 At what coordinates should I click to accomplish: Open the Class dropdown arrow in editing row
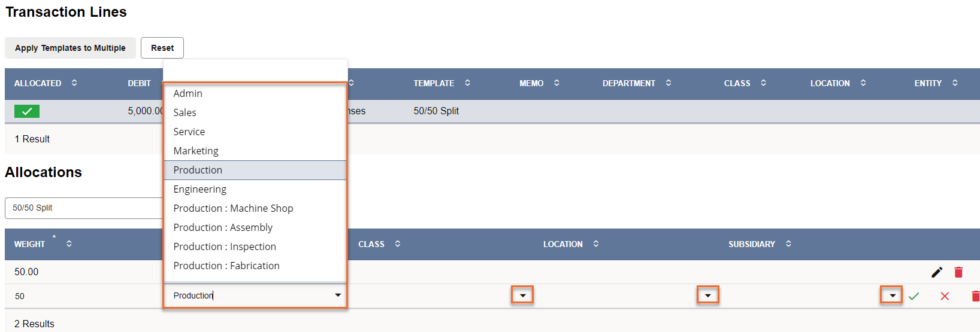(x=522, y=296)
